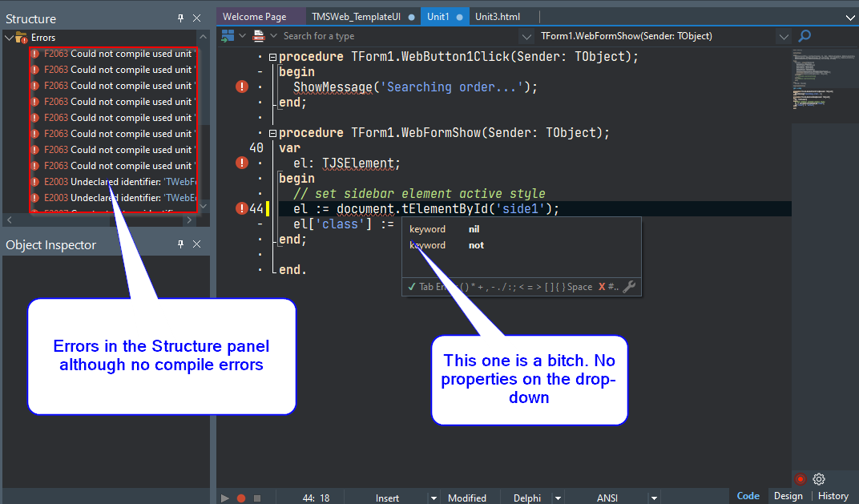Click the Structure panel scroll-down arrow
The image size is (859, 504).
[x=204, y=206]
